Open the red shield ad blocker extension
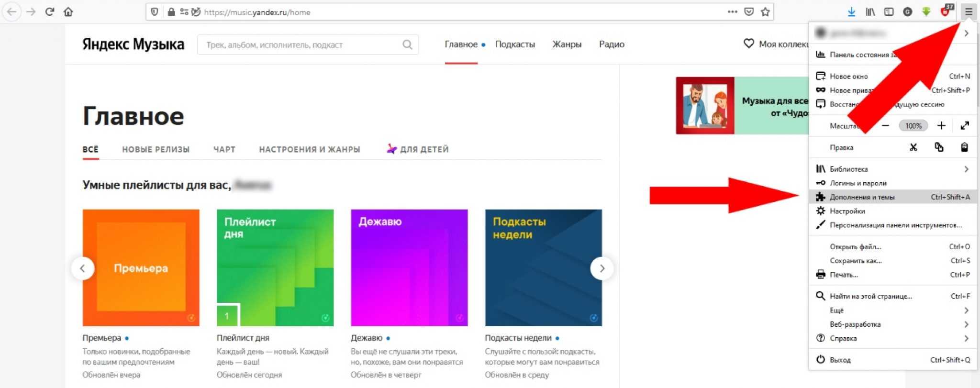The width and height of the screenshot is (980, 388). coord(946,11)
